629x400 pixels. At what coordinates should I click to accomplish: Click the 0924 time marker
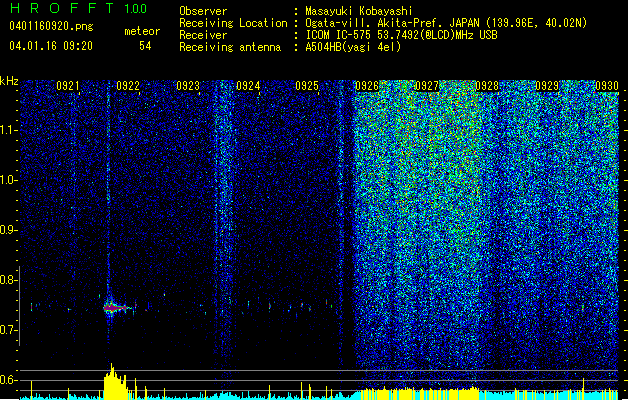click(x=248, y=86)
